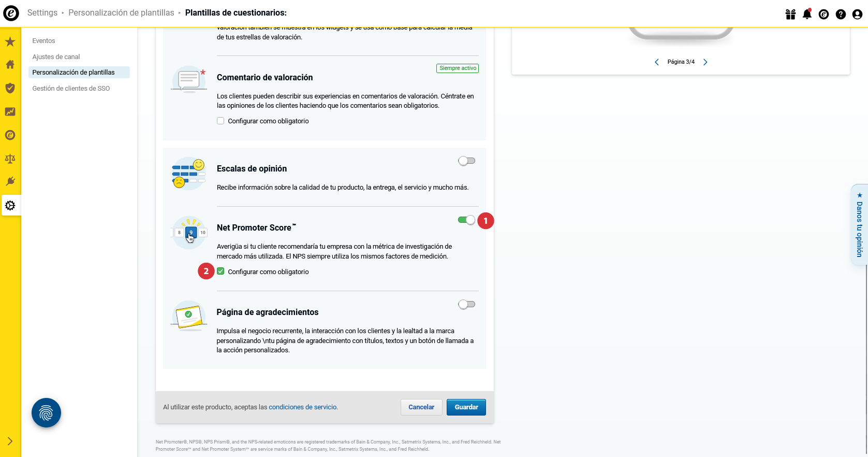The width and height of the screenshot is (868, 457).
Task: Click the Página de agradecimientos illustration
Action: [189, 316]
